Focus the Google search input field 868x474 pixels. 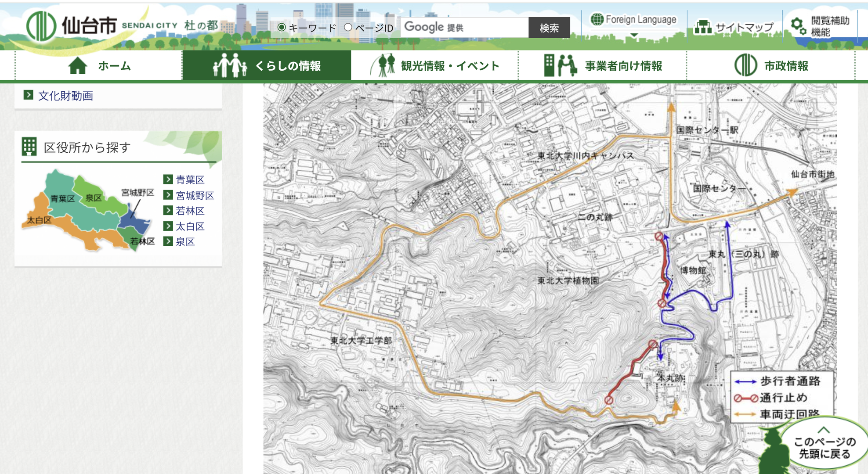(464, 27)
